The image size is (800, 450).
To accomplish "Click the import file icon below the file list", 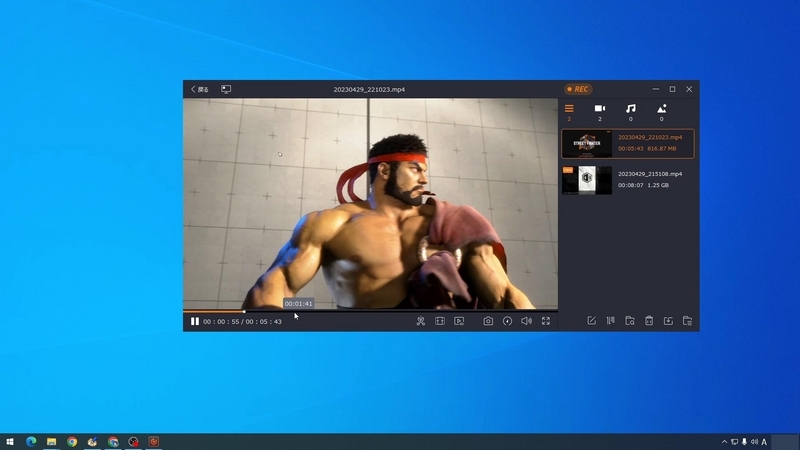I will [668, 320].
